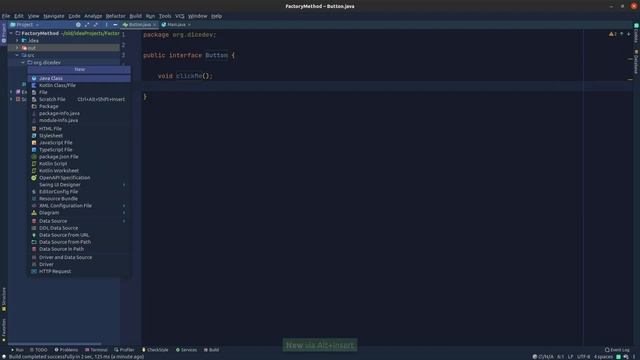The image size is (640, 360).
Task: Open the Refactor menu
Action: (x=116, y=16)
